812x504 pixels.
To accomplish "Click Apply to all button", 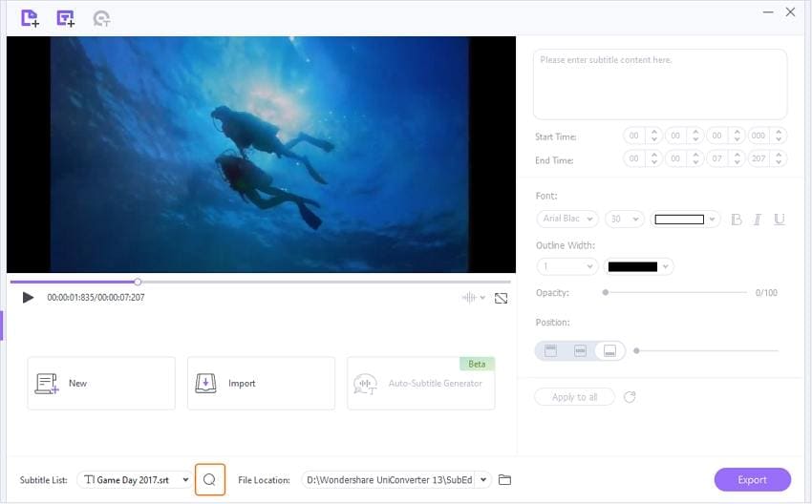I will pos(574,397).
